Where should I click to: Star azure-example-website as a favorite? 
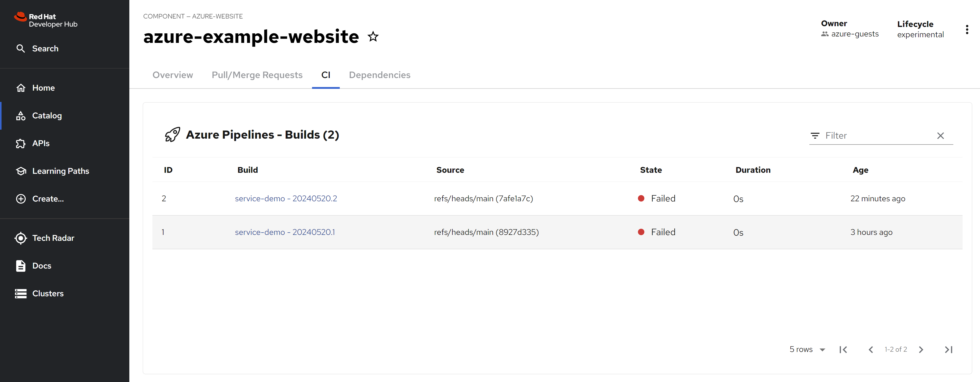click(x=373, y=36)
